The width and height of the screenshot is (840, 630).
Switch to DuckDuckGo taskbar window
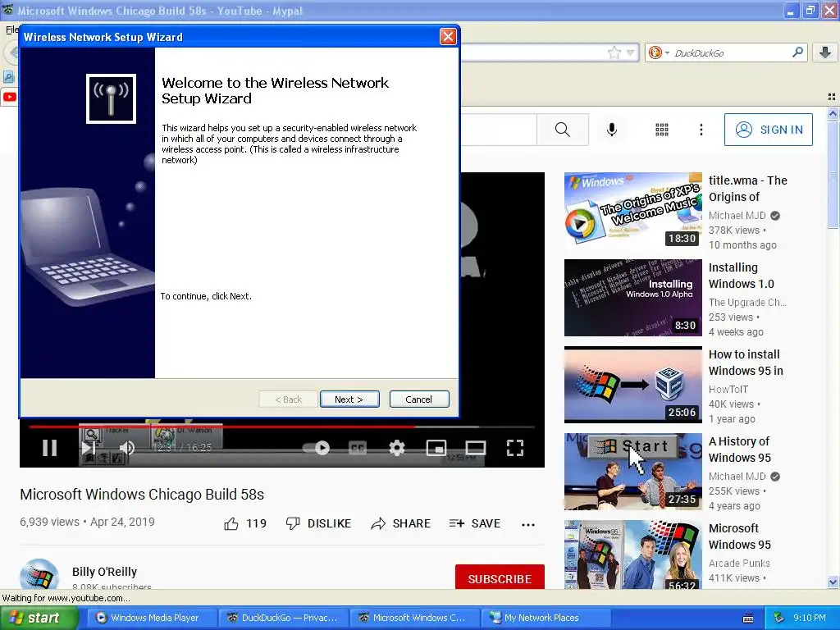point(283,618)
